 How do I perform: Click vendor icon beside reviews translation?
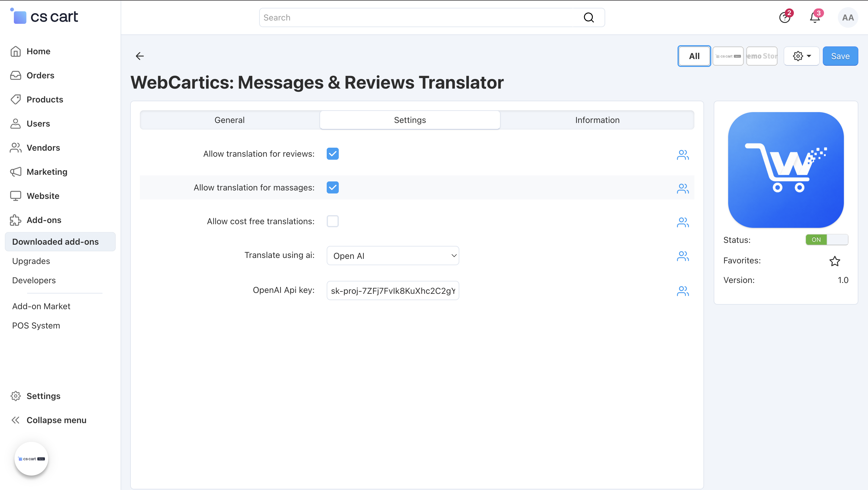pyautogui.click(x=683, y=155)
